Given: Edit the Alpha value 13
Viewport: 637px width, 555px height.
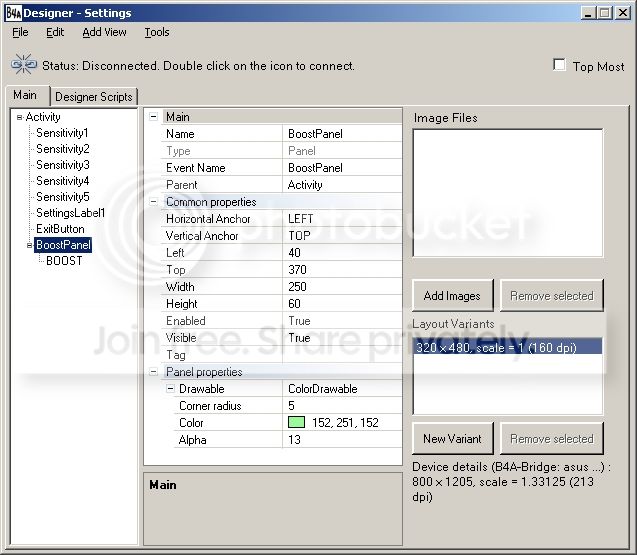Looking at the screenshot, I should coord(342,440).
